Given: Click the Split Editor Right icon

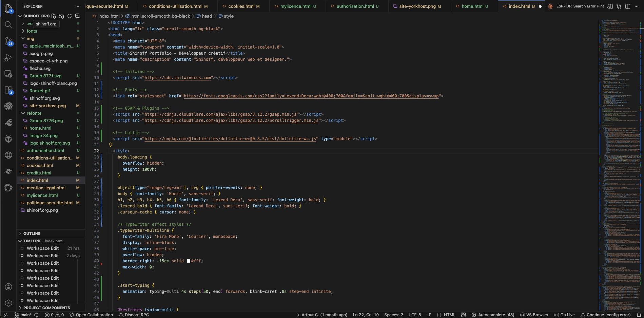Looking at the screenshot, I should (x=628, y=6).
